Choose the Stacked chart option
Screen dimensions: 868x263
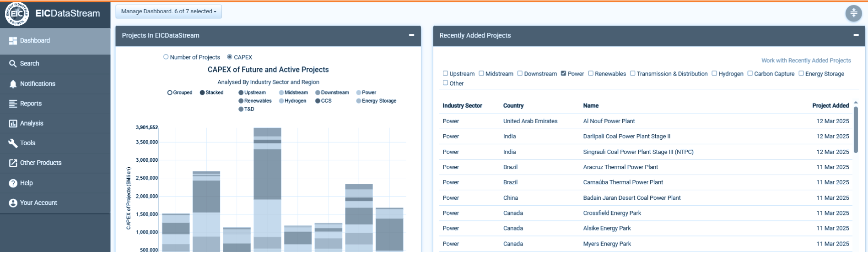coord(202,93)
